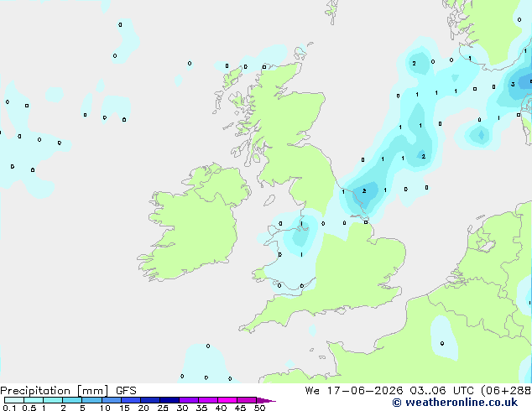Click the legend scale label "10"
This screenshot has height=411, width=532.
click(105, 408)
